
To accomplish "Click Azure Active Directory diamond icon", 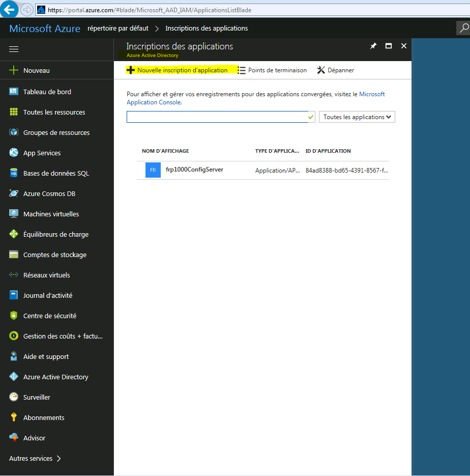I will [x=14, y=376].
